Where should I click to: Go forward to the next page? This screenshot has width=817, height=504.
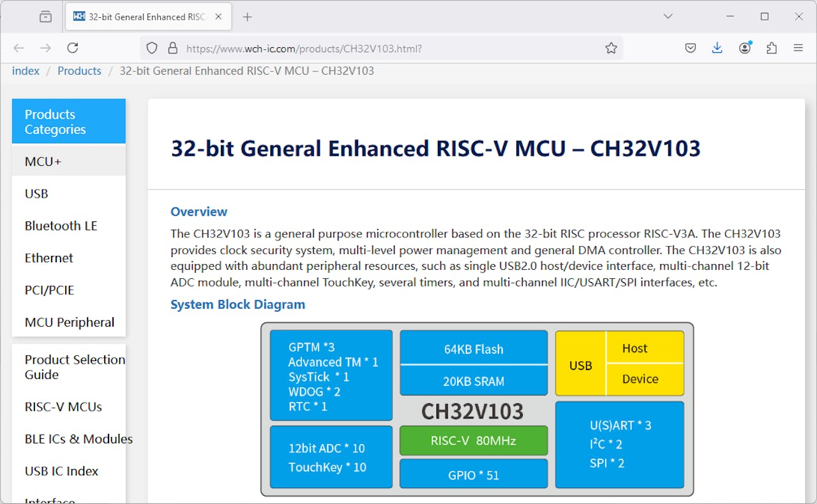click(x=45, y=48)
